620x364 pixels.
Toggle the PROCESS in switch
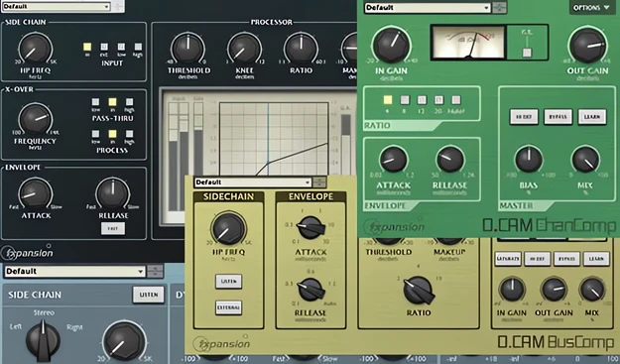click(112, 134)
